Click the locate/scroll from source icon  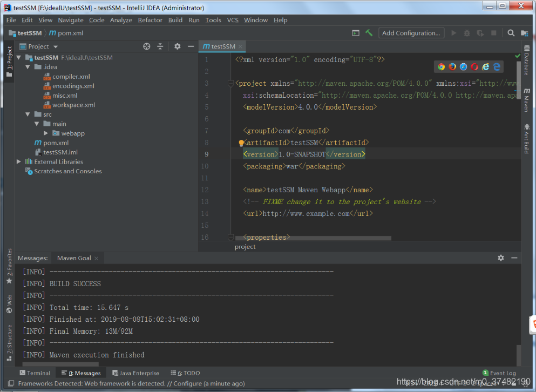pyautogui.click(x=147, y=46)
